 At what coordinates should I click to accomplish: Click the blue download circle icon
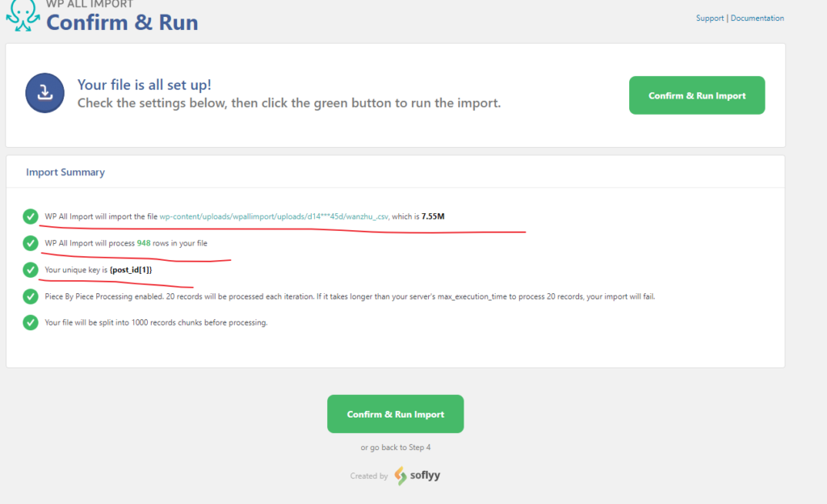point(45,93)
